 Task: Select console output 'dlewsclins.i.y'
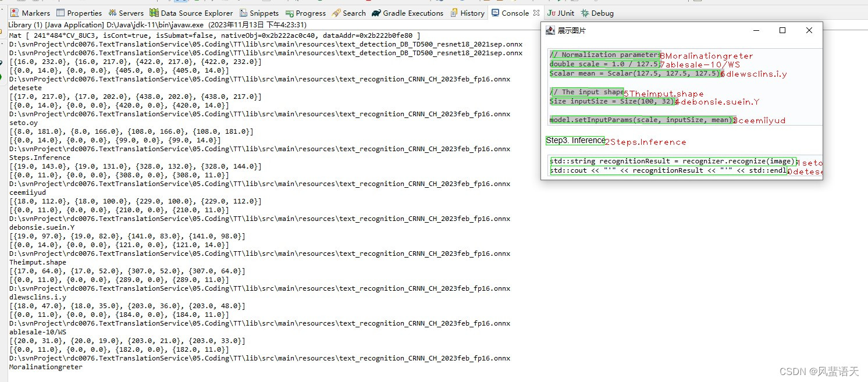coord(38,297)
